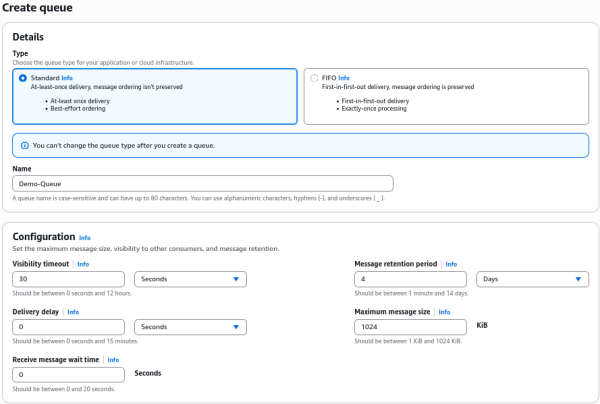Click the info circle icon in the queue type notice
The image size is (600, 404).
point(25,145)
